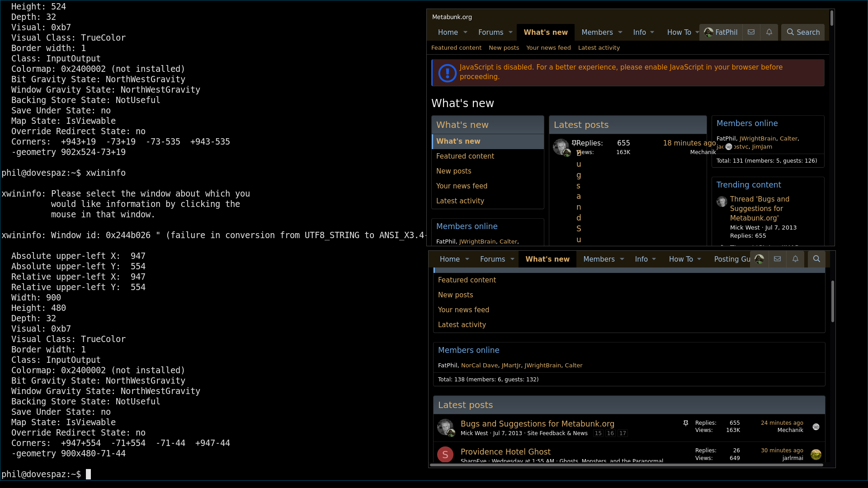This screenshot has width=868, height=488.
Task: Go to page 17 of Bugs and Suggestions thread
Action: [623, 433]
